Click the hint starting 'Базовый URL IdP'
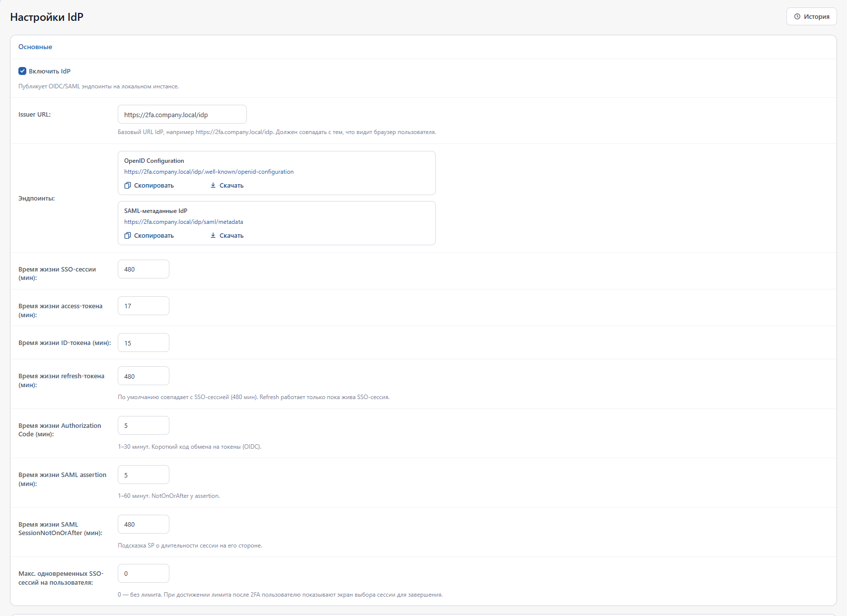The width and height of the screenshot is (847, 616). [277, 132]
